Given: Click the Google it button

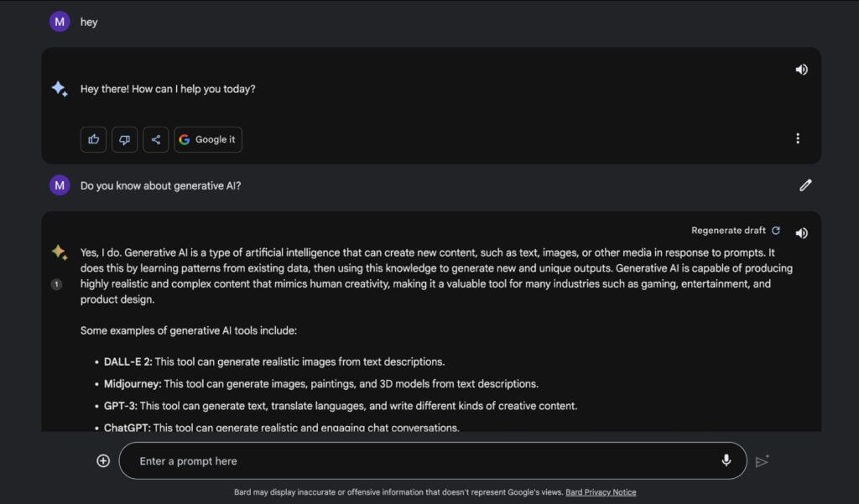Looking at the screenshot, I should pyautogui.click(x=208, y=140).
